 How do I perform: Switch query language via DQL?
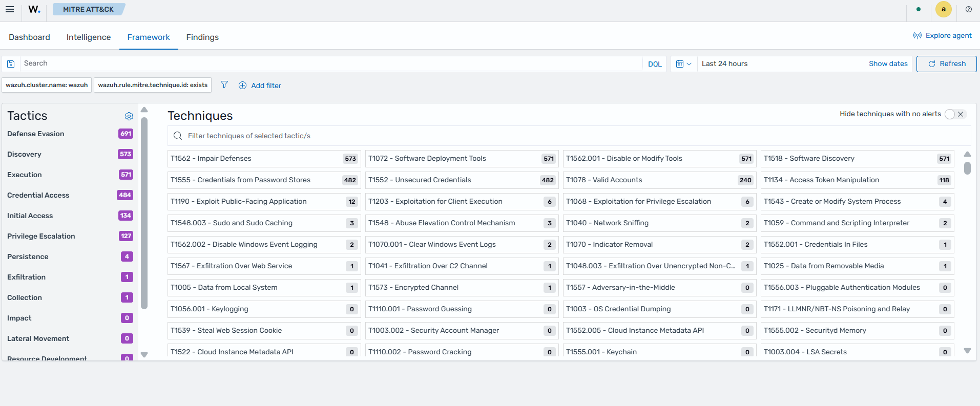click(655, 64)
